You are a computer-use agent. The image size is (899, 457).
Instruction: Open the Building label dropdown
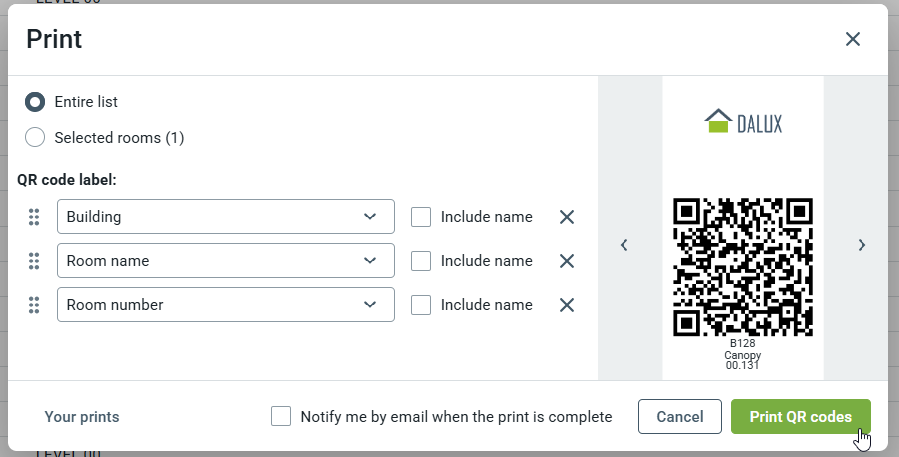pos(225,217)
